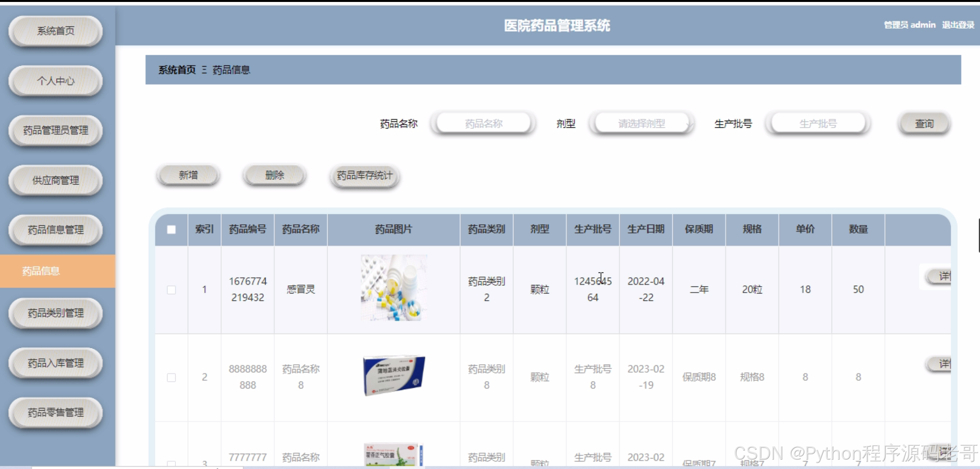The height and width of the screenshot is (469, 980).
Task: Open 个人中心 sidebar item
Action: (56, 81)
